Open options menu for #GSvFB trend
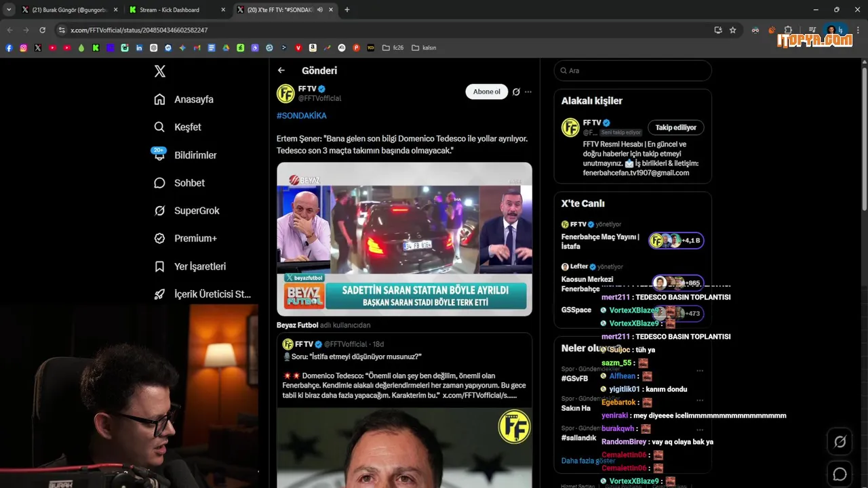Image resolution: width=868 pixels, height=488 pixels. click(700, 371)
